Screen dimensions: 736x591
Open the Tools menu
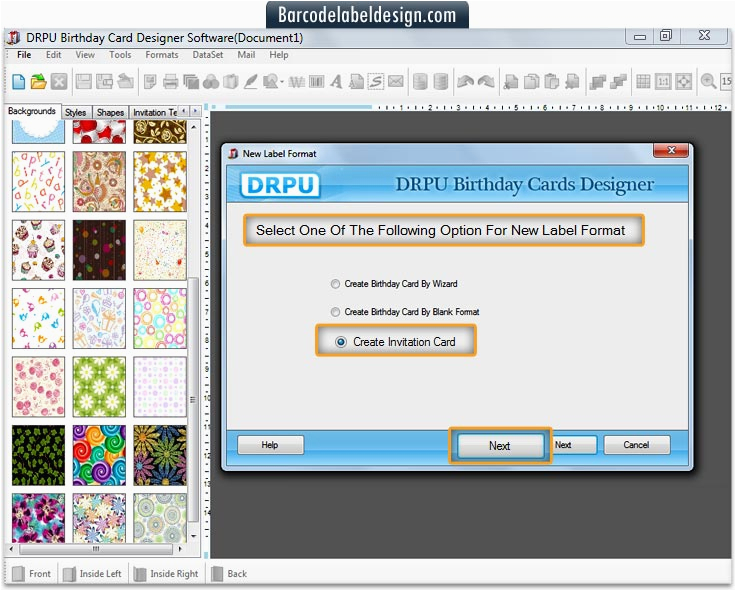click(x=120, y=55)
